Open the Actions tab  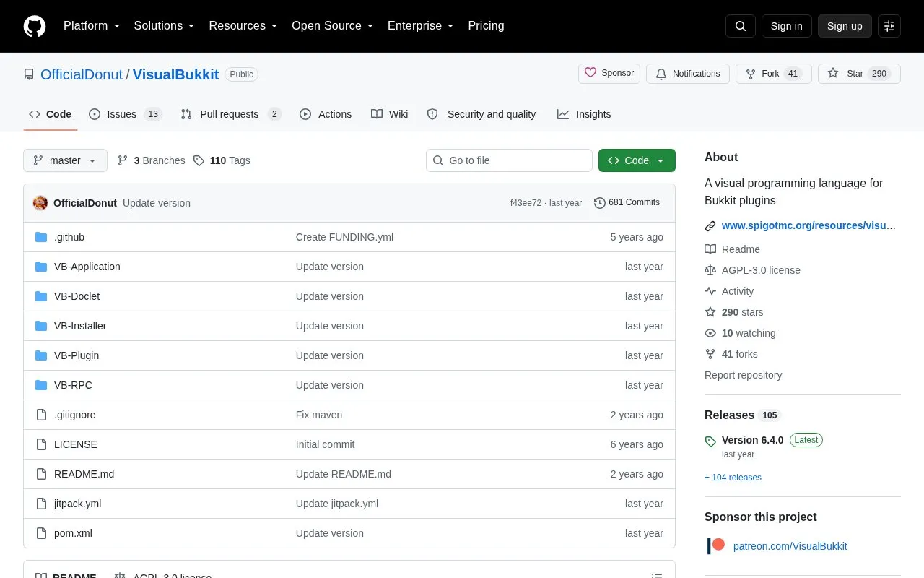326,114
